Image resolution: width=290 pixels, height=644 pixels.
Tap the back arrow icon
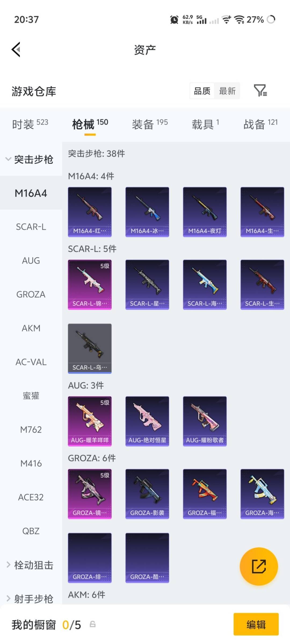(x=16, y=50)
